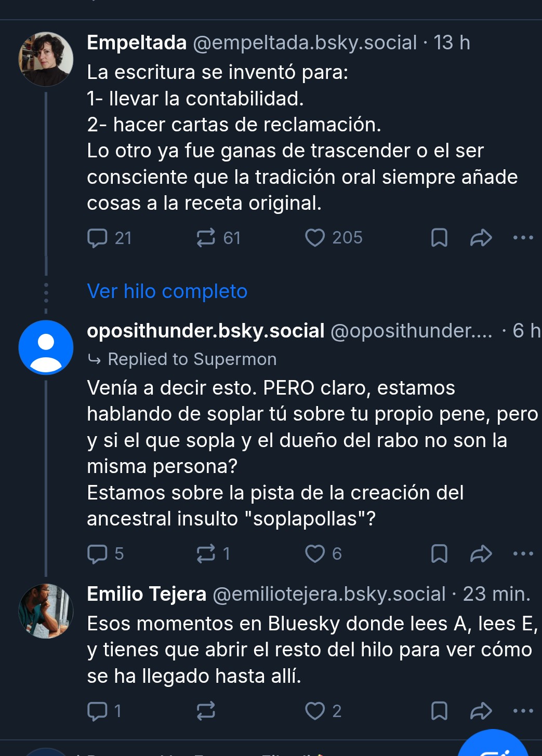Open Ver hilo completo link

[167, 291]
